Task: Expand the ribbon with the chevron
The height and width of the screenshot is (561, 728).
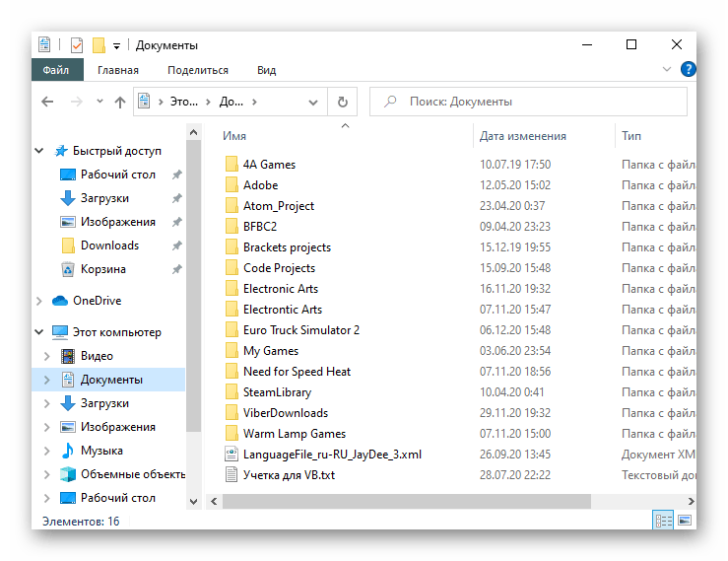Action: click(x=666, y=69)
